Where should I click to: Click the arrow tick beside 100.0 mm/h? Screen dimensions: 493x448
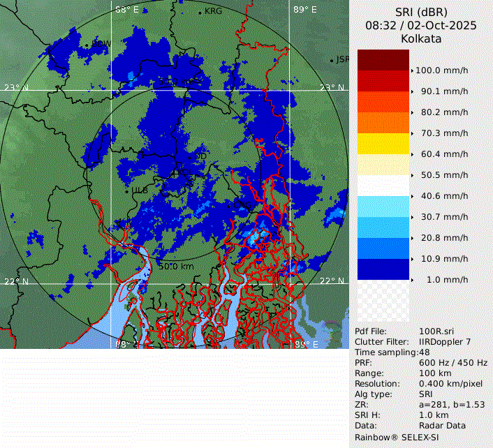pyautogui.click(x=412, y=70)
